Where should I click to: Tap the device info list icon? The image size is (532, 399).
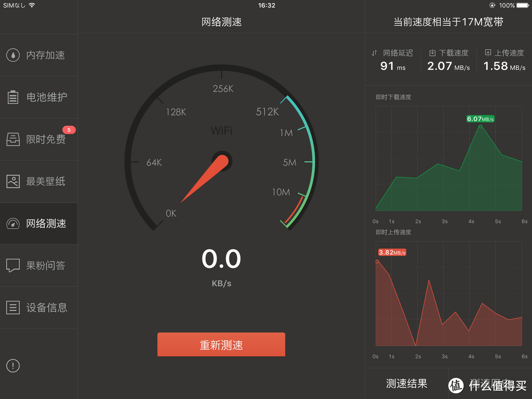point(13,307)
